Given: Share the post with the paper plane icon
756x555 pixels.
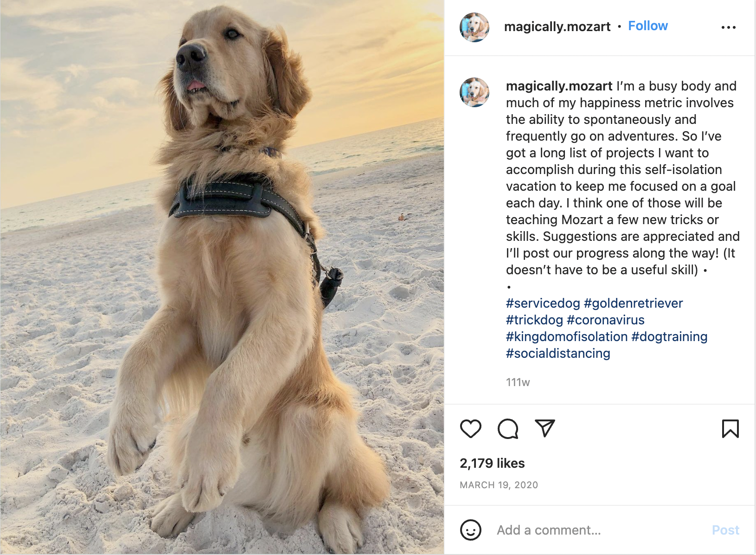Looking at the screenshot, I should (545, 428).
